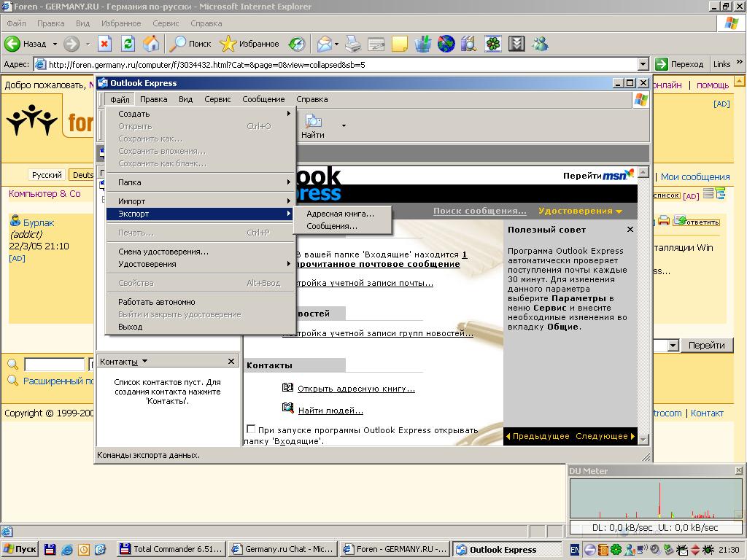Image resolution: width=747 pixels, height=560 pixels.
Task: Click the Поиск сообщения... link
Action: click(x=480, y=211)
